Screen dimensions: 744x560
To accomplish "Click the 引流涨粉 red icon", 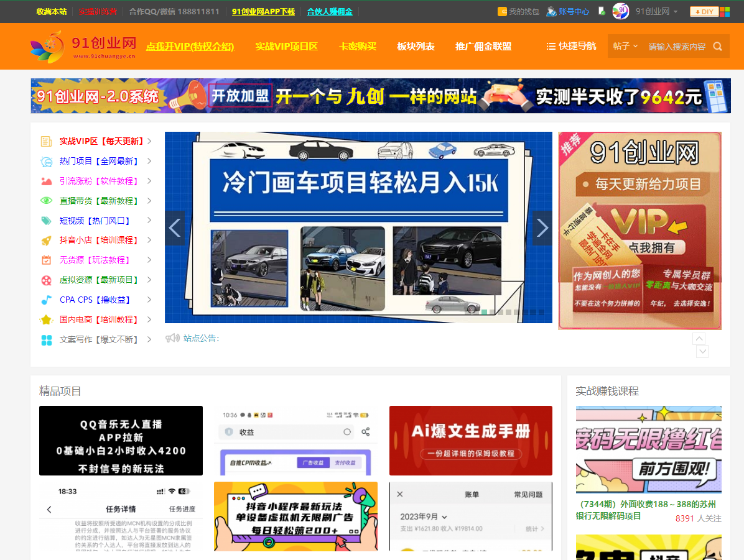I will coord(46,181).
